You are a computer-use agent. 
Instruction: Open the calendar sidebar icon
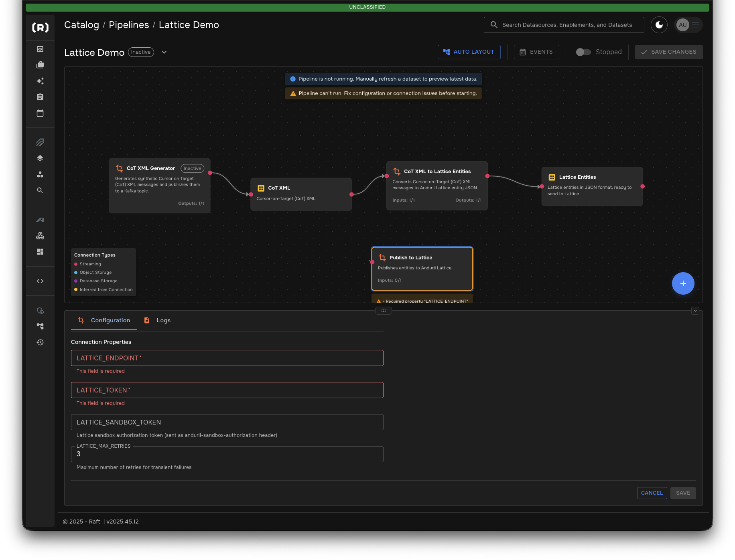[40, 113]
